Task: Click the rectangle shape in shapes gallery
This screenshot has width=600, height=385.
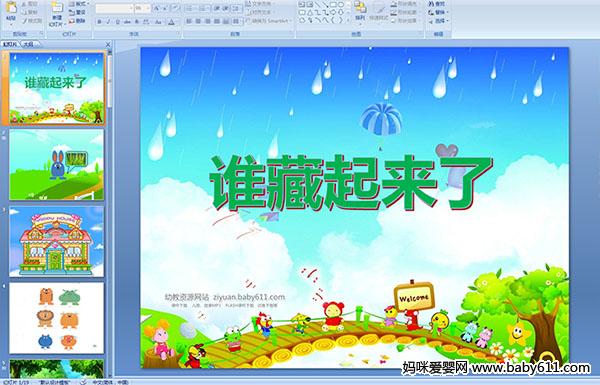Action: point(333,5)
